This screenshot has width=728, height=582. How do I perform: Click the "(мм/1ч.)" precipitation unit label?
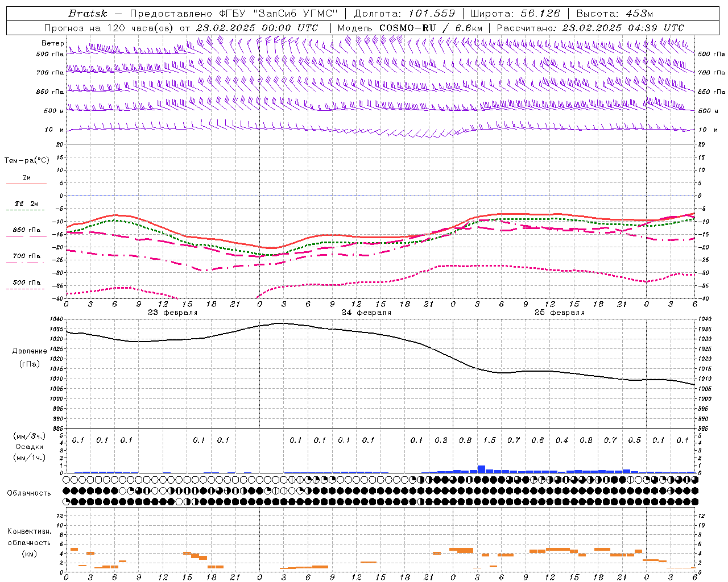pyautogui.click(x=30, y=458)
